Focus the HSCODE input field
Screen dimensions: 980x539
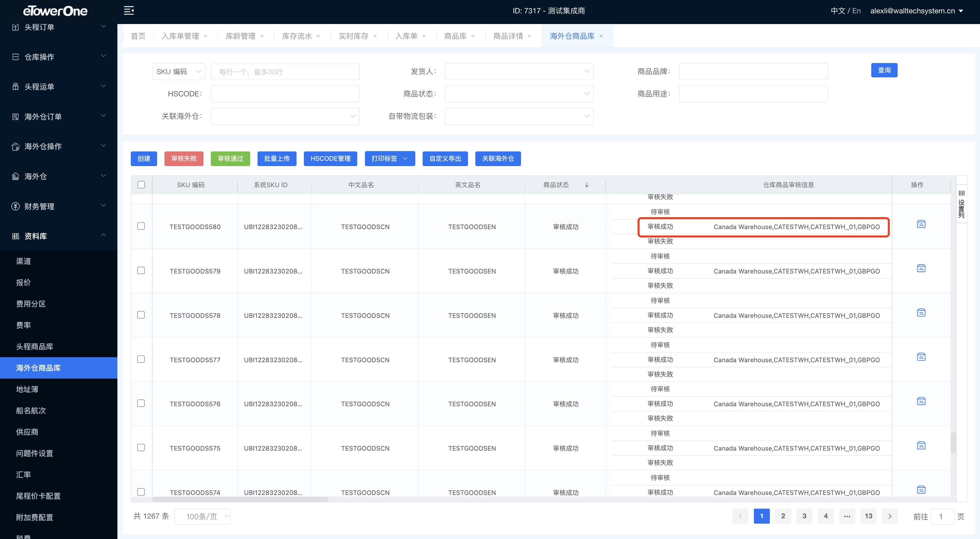(285, 94)
